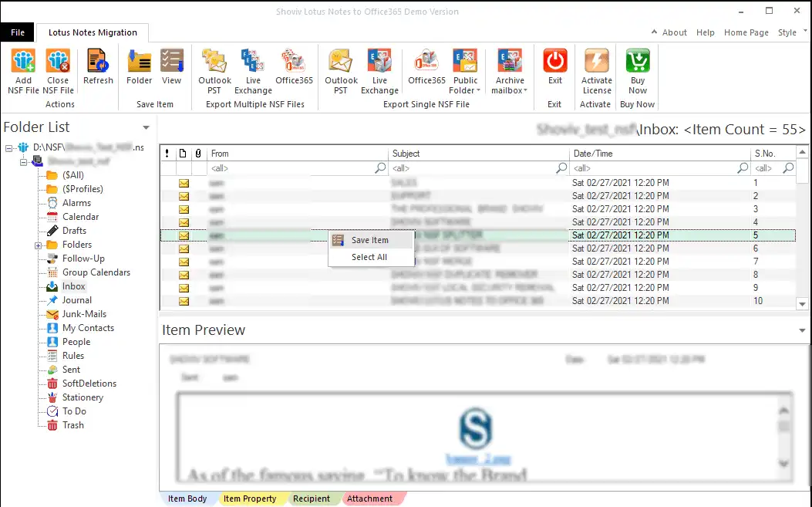The height and width of the screenshot is (507, 812).
Task: Open the Sent folder
Action: pyautogui.click(x=71, y=370)
